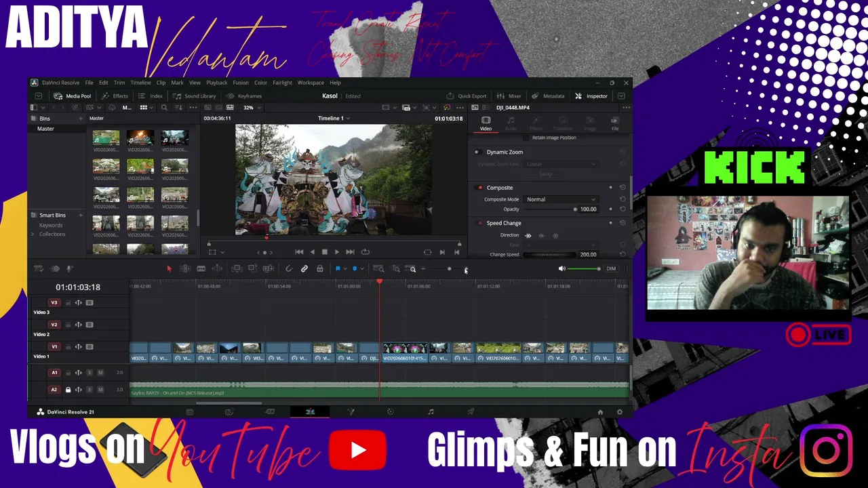This screenshot has width=868, height=488.
Task: Open the Sound Library panel
Action: [x=195, y=96]
